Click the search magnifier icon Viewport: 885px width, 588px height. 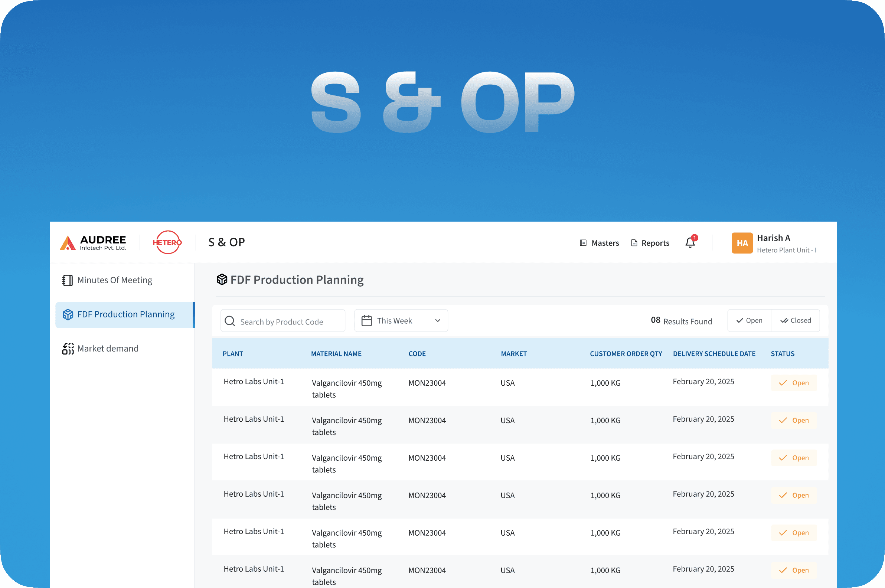point(229,321)
